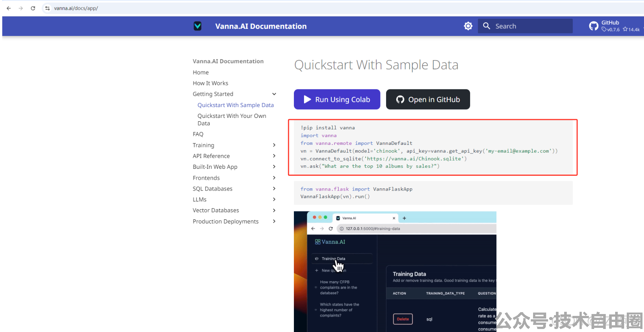Open How It Works page
This screenshot has height=332, width=644.
click(210, 83)
